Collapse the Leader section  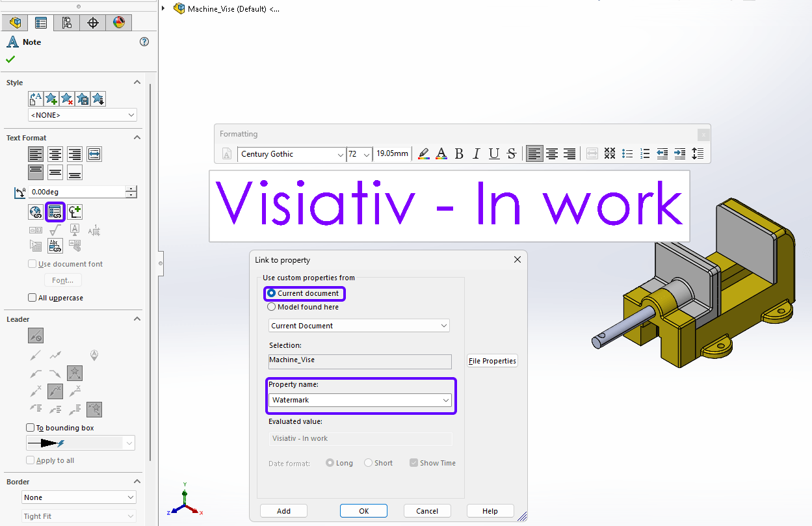pyautogui.click(x=137, y=319)
